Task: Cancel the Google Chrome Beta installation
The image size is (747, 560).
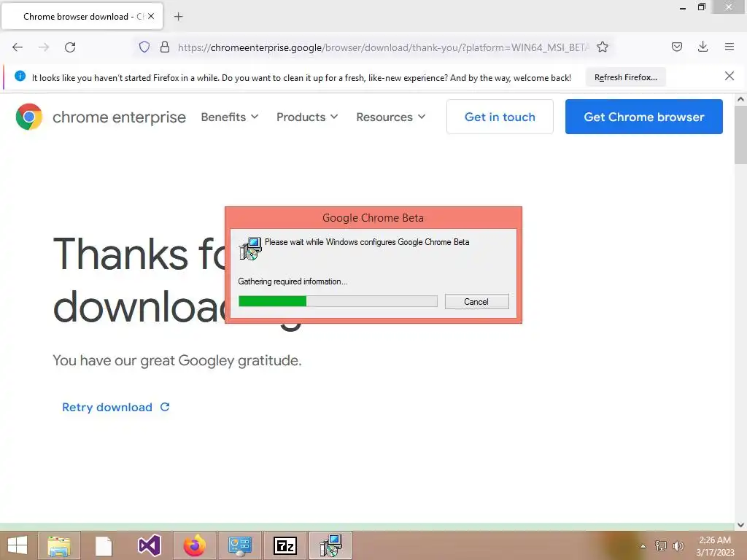Action: pos(476,301)
